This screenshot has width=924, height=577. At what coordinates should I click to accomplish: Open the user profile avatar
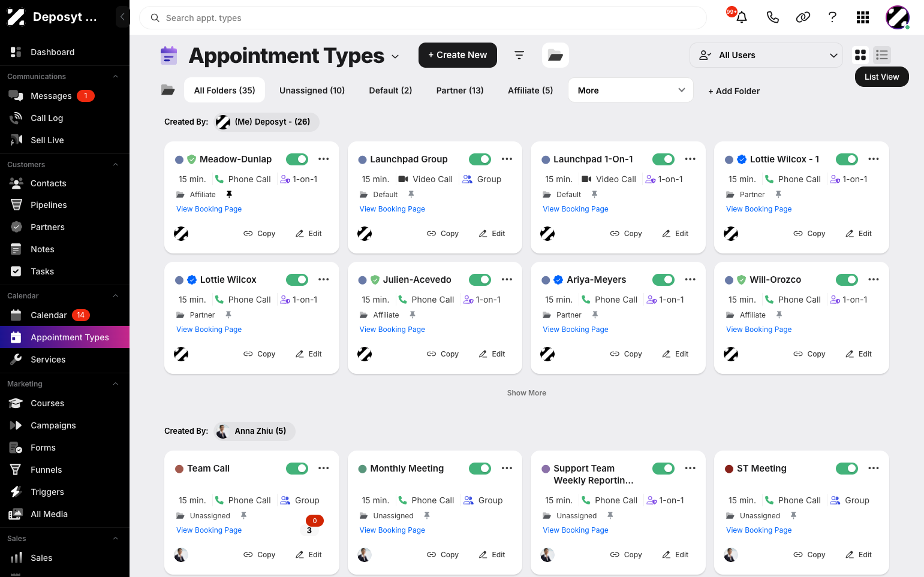click(x=898, y=17)
